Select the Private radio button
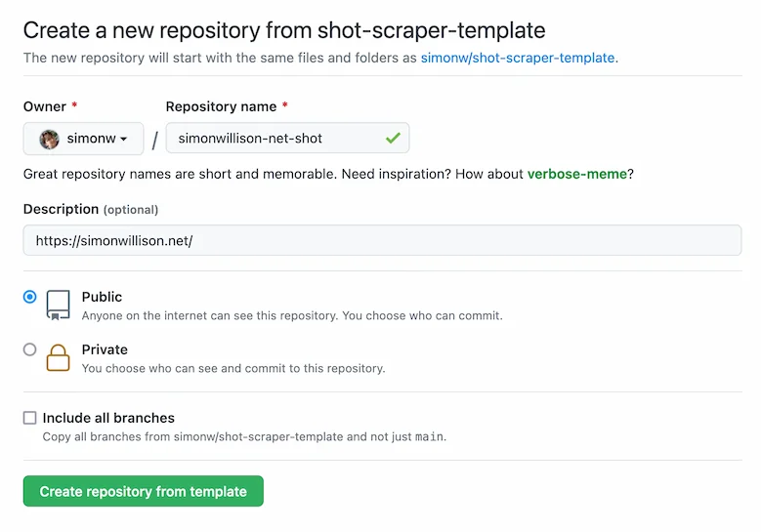Viewport: 761px width, 532px height. 30,349
